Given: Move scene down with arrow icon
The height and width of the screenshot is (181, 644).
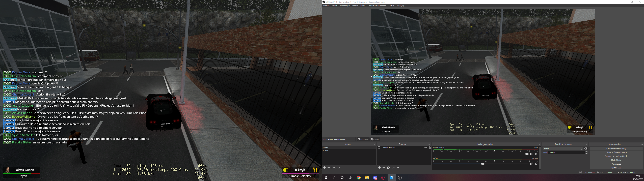Looking at the screenshot, I should pos(338,168).
